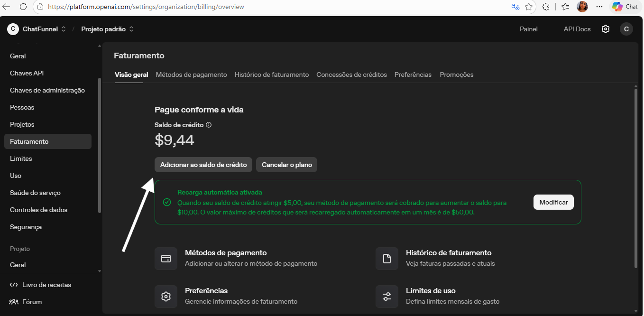Open Livro de receitas link

click(x=46, y=285)
